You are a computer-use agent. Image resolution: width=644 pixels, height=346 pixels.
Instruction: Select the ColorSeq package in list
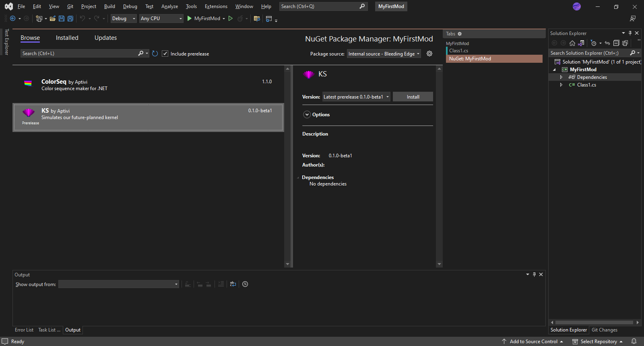148,85
